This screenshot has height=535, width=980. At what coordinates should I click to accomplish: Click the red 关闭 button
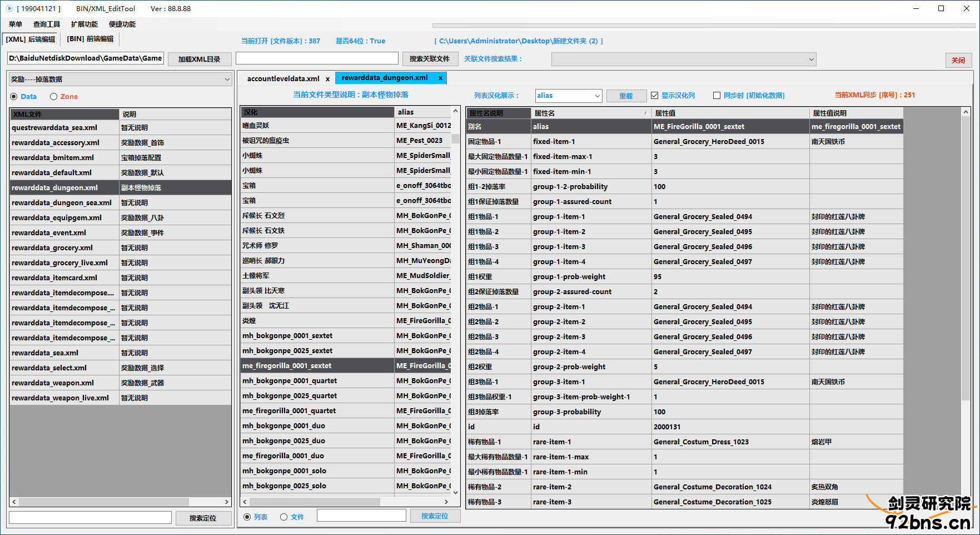[x=958, y=60]
